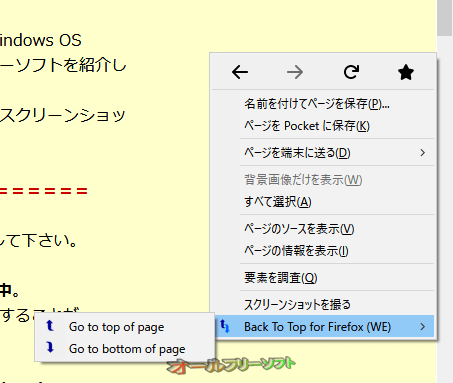The width and height of the screenshot is (453, 383).
Task: Bookmark page with the star icon
Action: (x=406, y=72)
